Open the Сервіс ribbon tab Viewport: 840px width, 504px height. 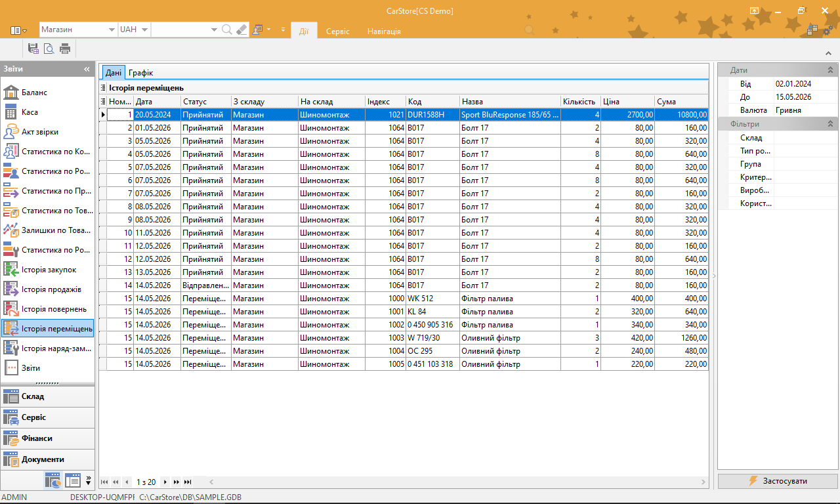pyautogui.click(x=338, y=31)
